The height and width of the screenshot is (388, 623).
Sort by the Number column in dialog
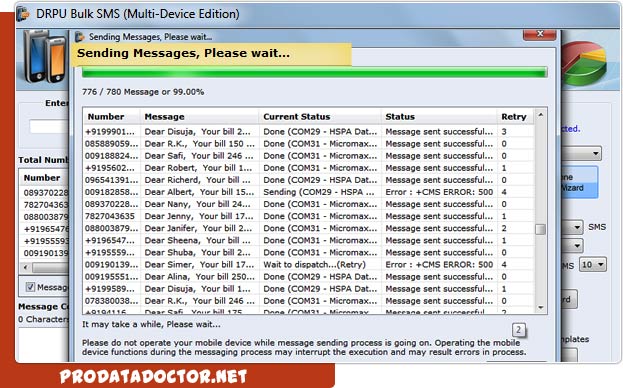tap(112, 117)
